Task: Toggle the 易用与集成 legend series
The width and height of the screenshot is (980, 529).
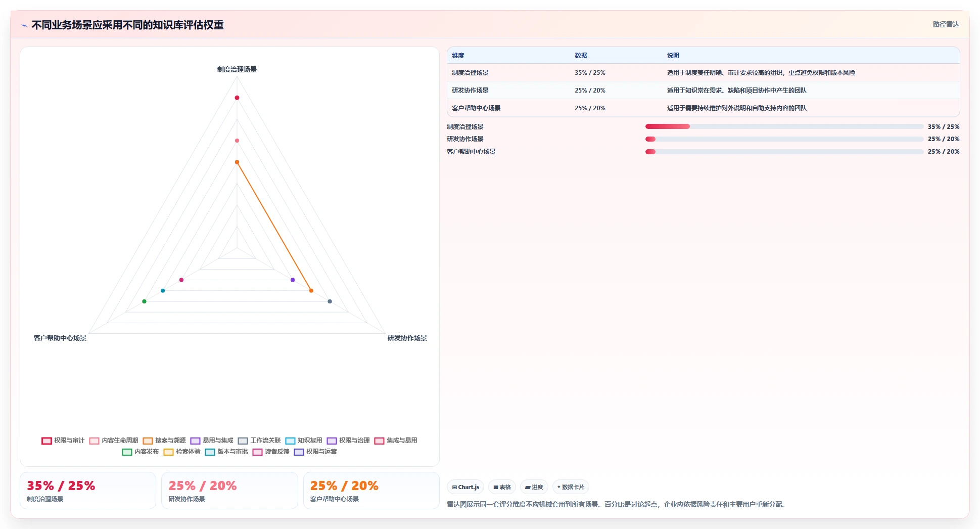Action: click(x=212, y=440)
